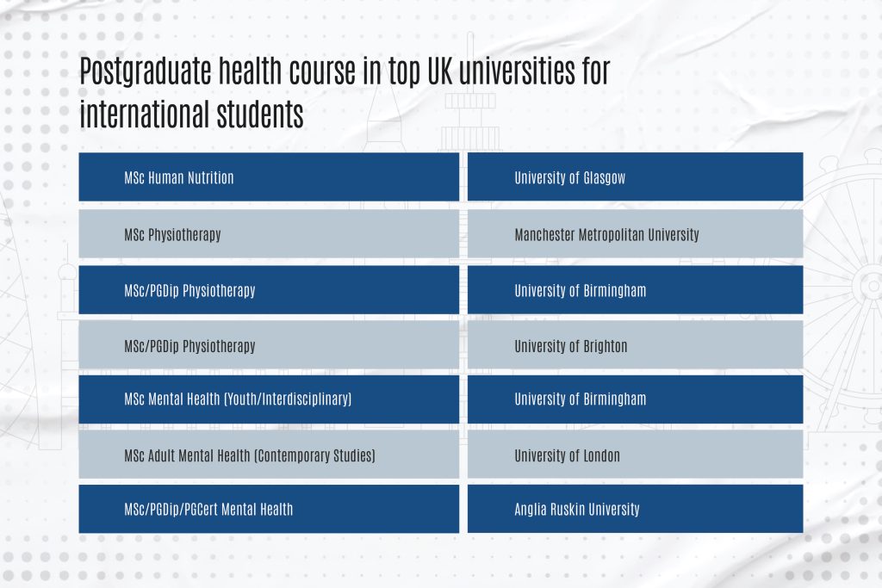Click the words 'international students' in title

coord(191,115)
